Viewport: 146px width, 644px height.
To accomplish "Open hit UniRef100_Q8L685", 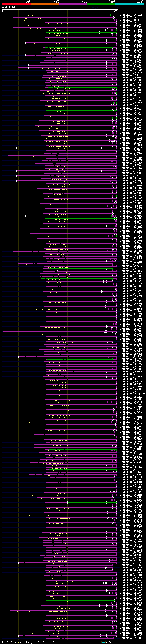I will 131,90.
